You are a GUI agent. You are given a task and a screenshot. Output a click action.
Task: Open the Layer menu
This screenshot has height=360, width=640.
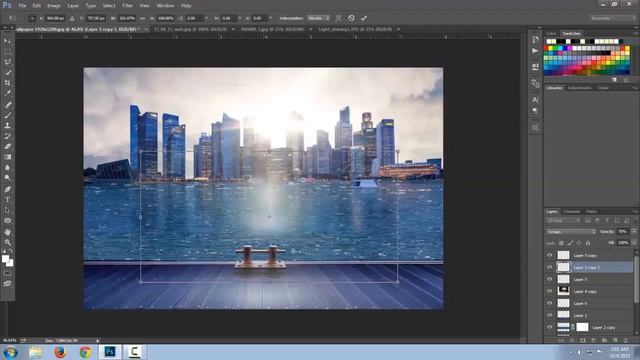[73, 6]
